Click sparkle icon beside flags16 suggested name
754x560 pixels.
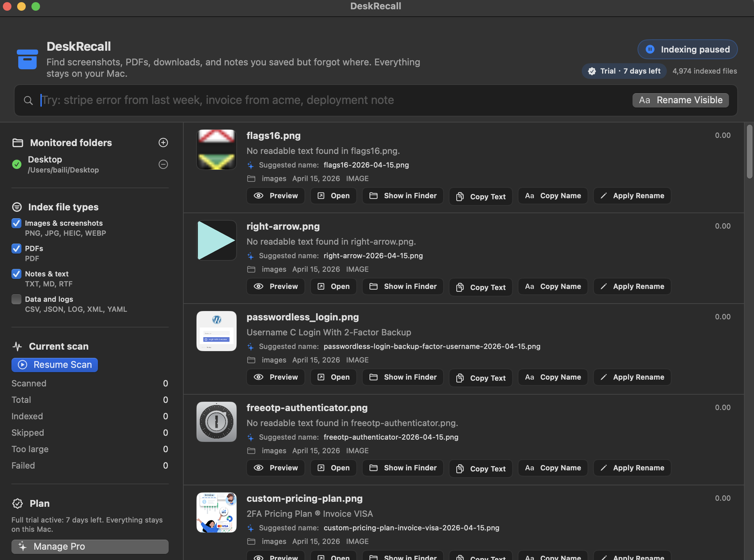coord(250,165)
